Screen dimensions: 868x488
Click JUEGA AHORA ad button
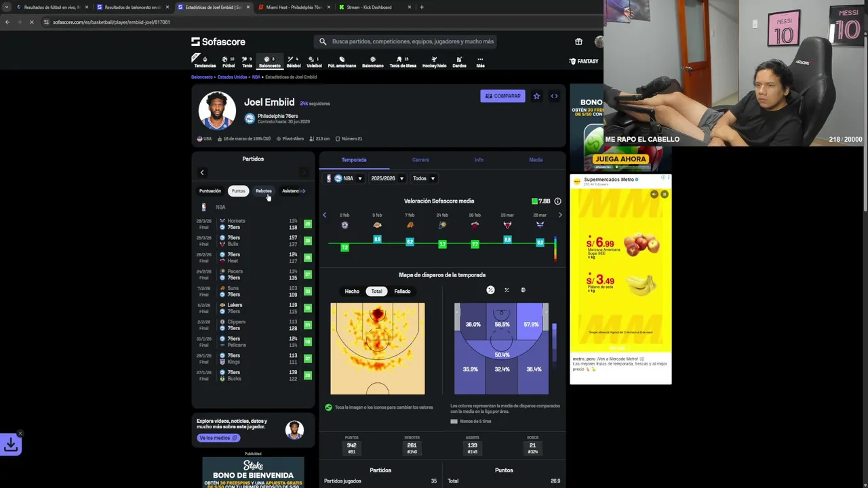coord(620,159)
